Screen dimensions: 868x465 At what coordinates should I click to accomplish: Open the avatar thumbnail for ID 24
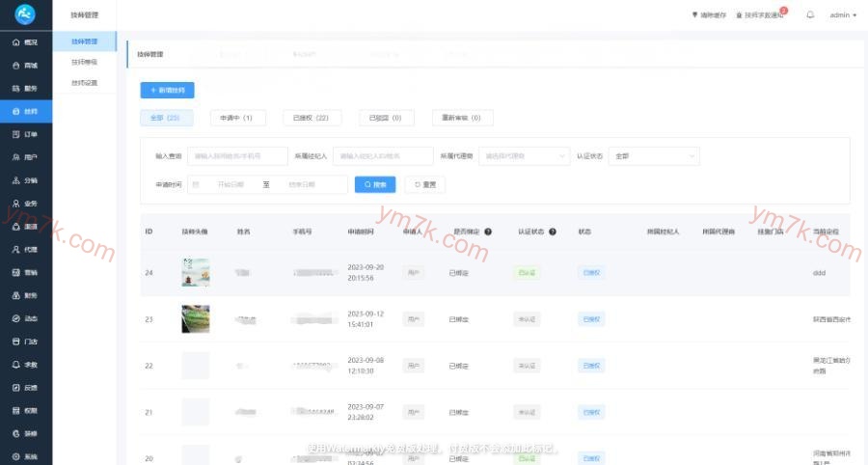coord(196,272)
